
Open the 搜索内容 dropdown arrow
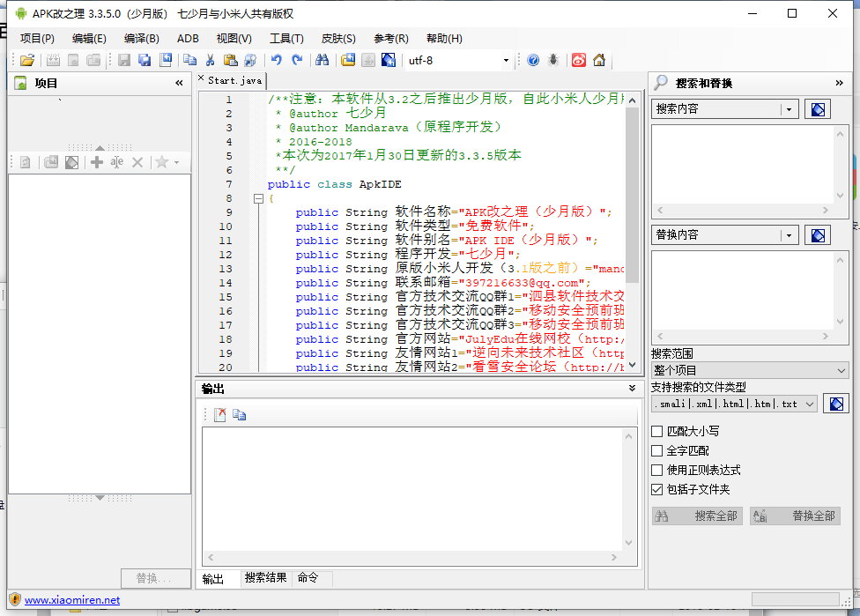(789, 109)
